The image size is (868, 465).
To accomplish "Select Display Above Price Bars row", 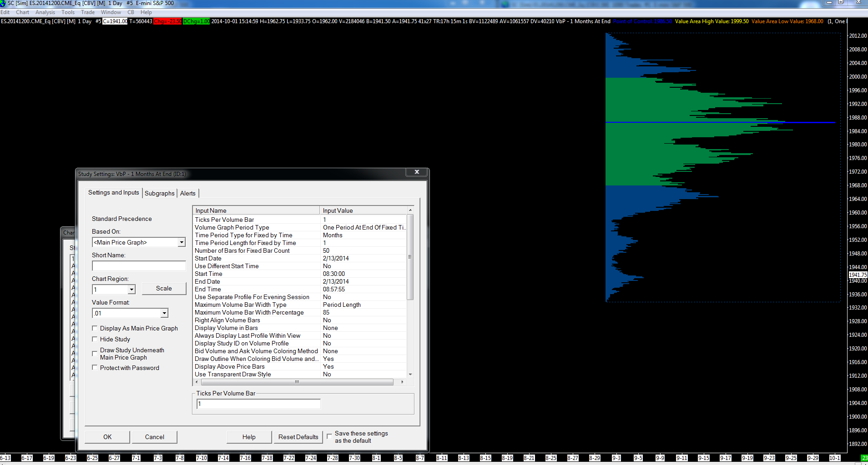I will pos(300,366).
